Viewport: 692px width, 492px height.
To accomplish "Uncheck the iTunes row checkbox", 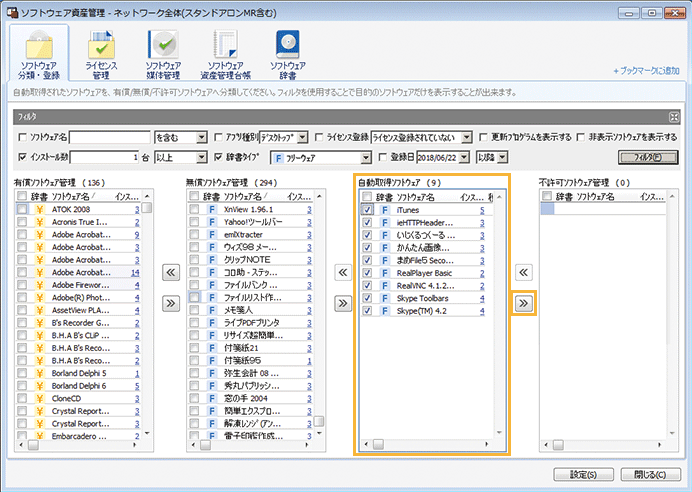I will click(x=367, y=210).
